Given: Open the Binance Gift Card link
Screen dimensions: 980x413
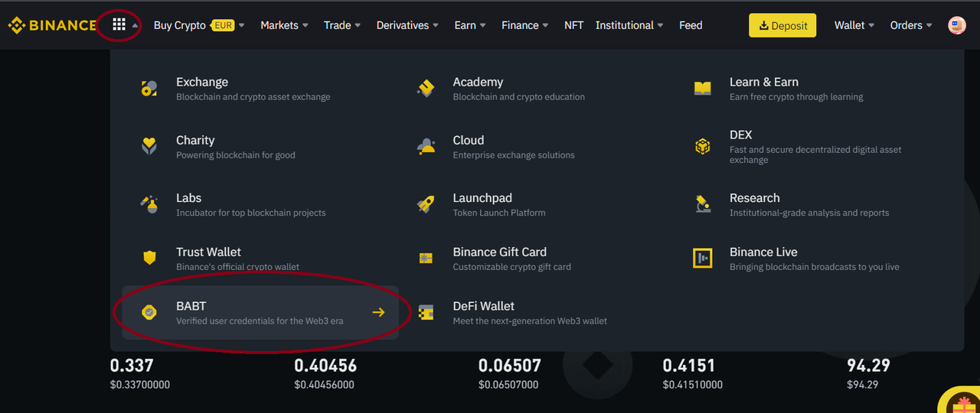Looking at the screenshot, I should pos(500,252).
